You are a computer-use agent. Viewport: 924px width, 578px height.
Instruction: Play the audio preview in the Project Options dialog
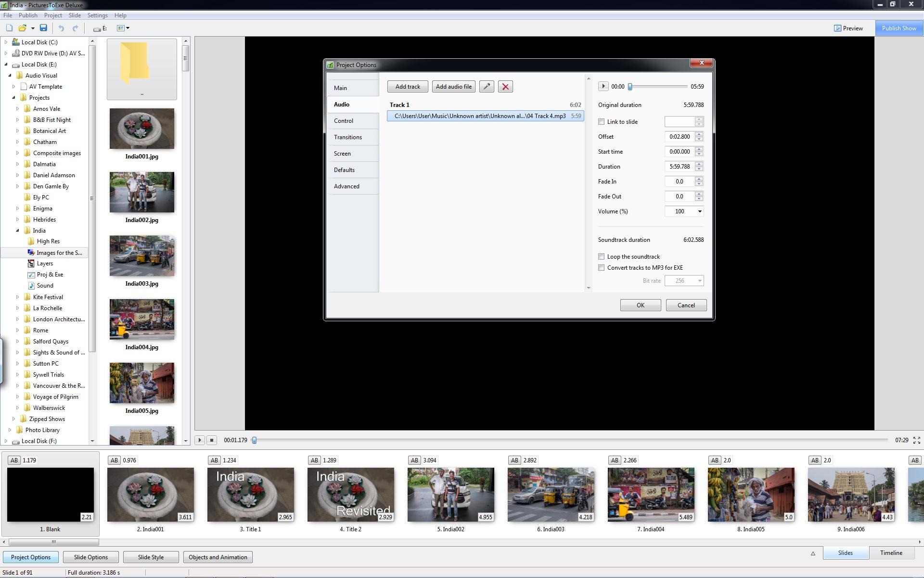(x=603, y=86)
